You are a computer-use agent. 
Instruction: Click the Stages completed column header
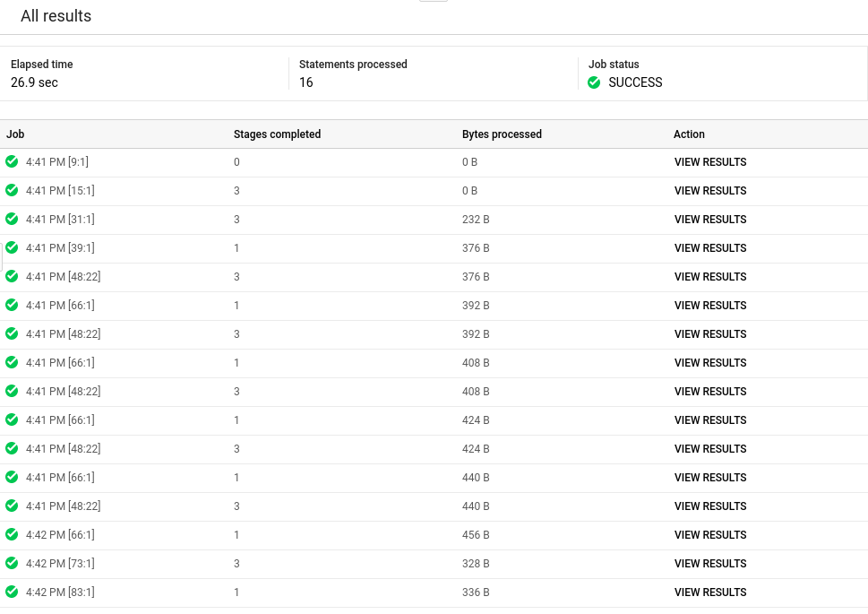pos(277,134)
